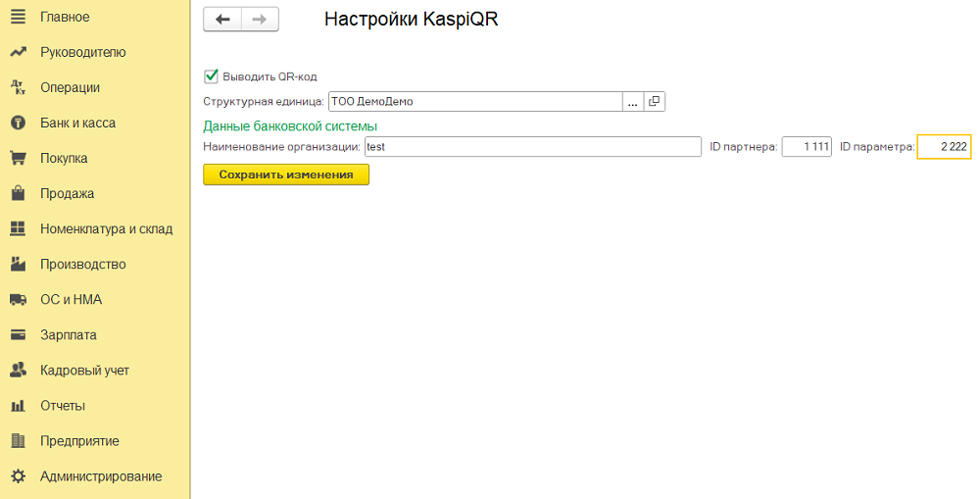
Task: Go forward with the right arrow button
Action: [x=260, y=20]
